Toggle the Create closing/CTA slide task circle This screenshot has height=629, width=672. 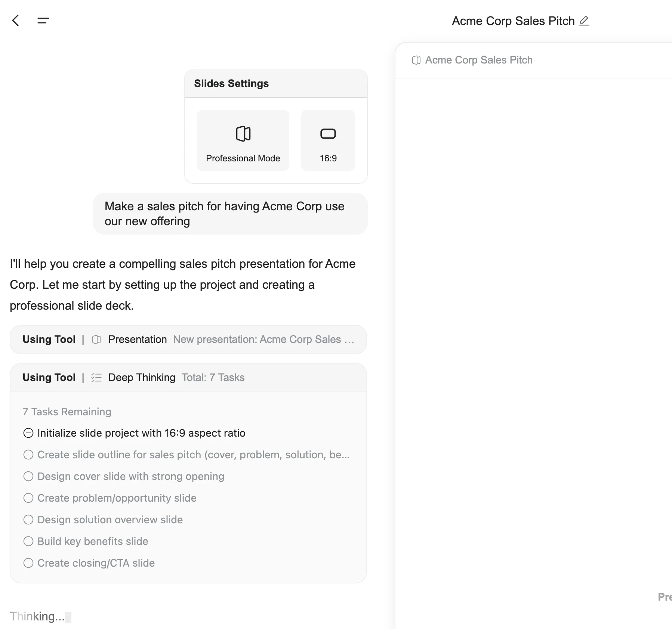click(x=28, y=563)
